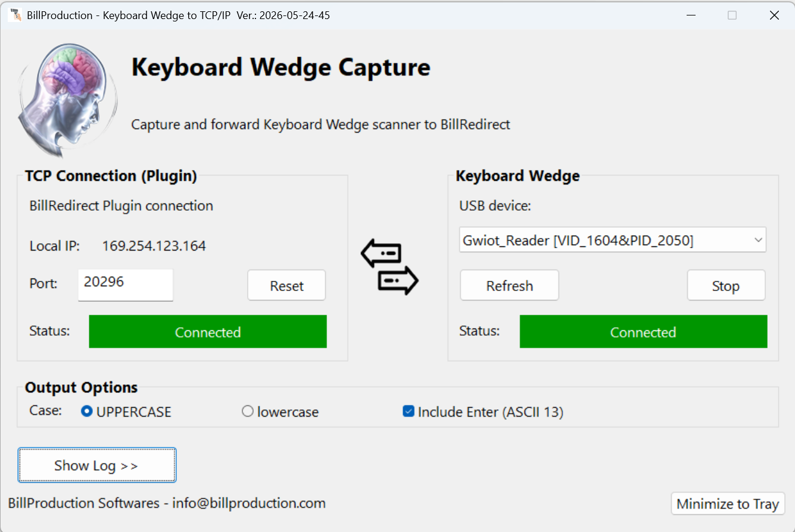
Task: Stop the keyboard wedge capture
Action: coord(726,286)
